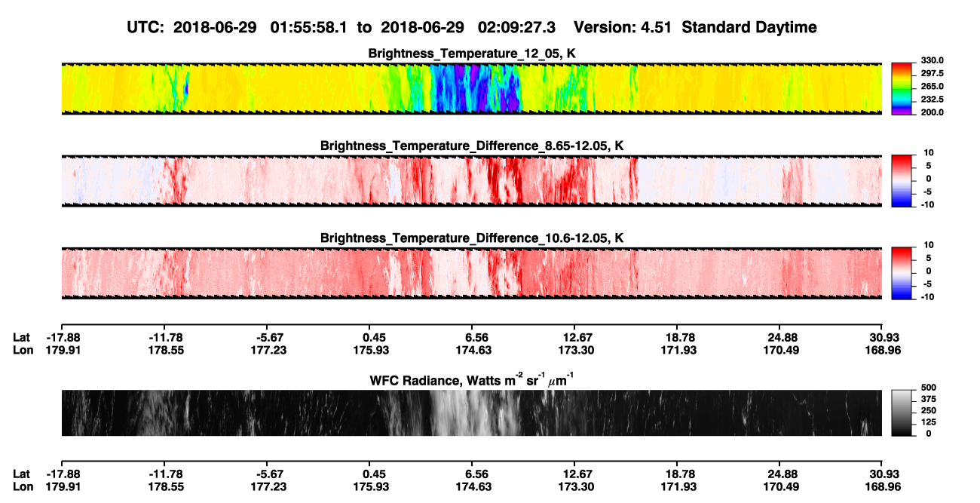Screen dimensions: 980x503
Task: Click the 232.5 colorbar label
Action: 932,100
